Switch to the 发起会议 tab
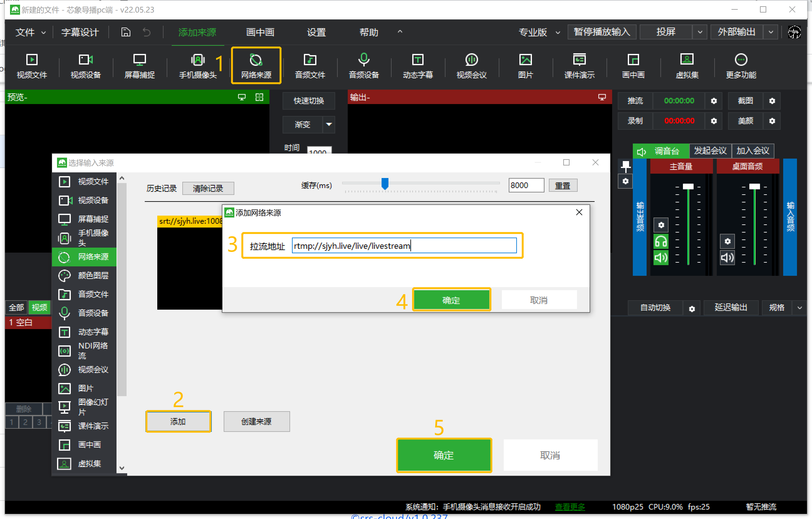Image resolution: width=812 pixels, height=519 pixels. [x=710, y=150]
